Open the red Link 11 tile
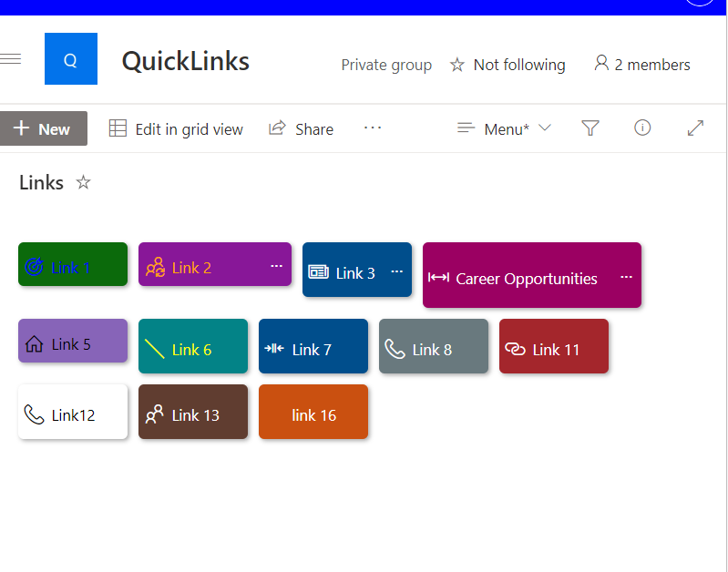The height and width of the screenshot is (572, 728). [x=554, y=346]
